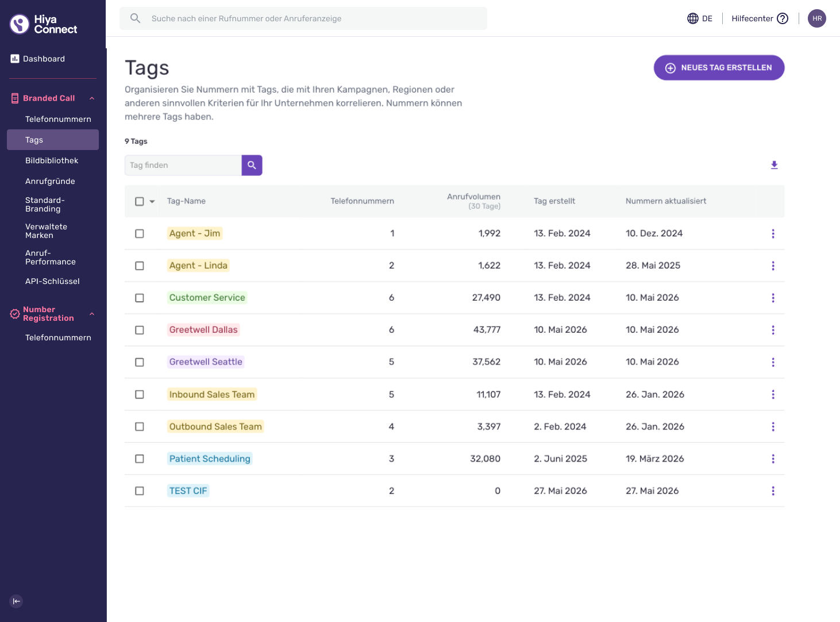Open the DE language selector
Image resolution: width=840 pixels, height=622 pixels.
(700, 18)
